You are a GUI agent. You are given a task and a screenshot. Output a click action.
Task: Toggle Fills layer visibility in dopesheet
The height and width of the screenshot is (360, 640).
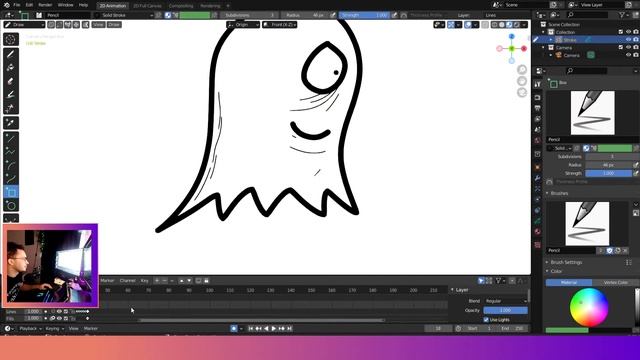pyautogui.click(x=59, y=318)
